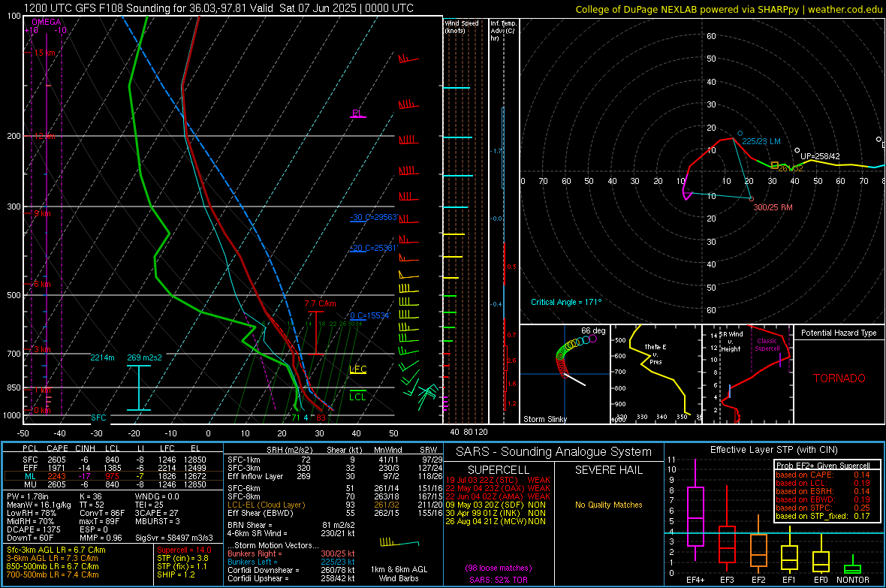Click the Inf. Temp. Adv. header
886x588 pixels.
tap(503, 31)
